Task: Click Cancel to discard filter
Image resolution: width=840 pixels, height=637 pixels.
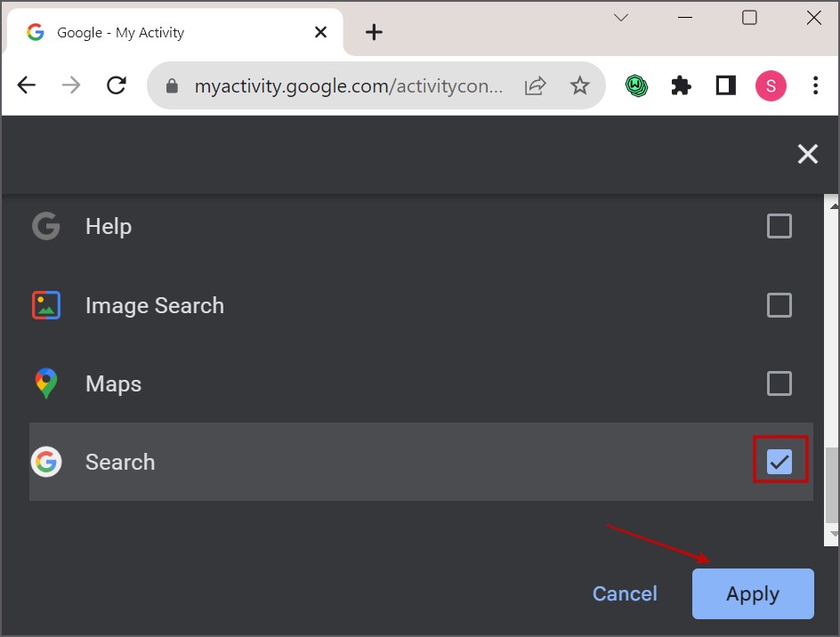Action: [625, 593]
